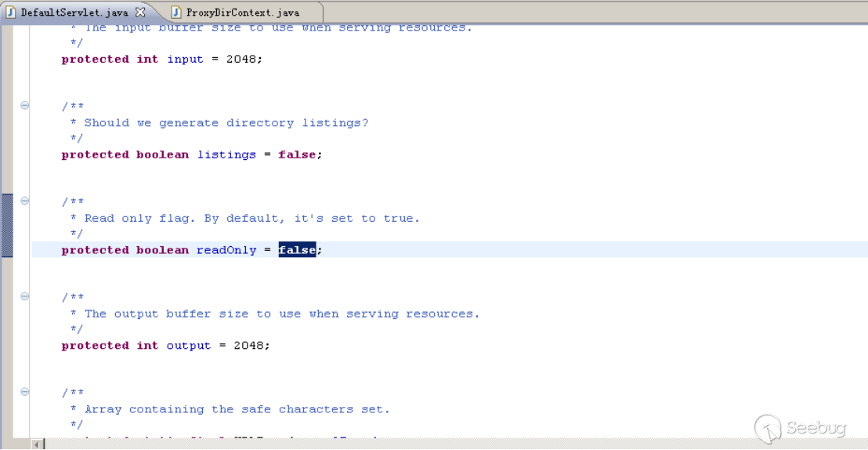Image resolution: width=868 pixels, height=450 pixels.
Task: Click the Seebug logo watermark
Action: pos(800,428)
